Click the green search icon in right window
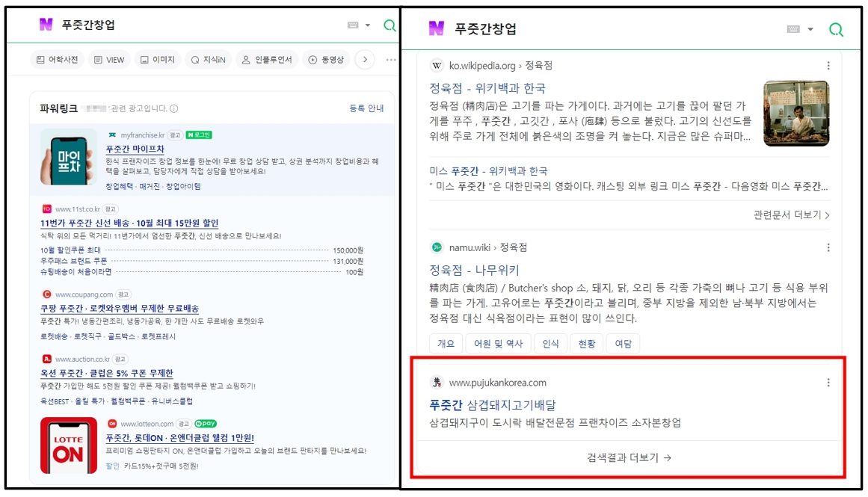Viewport: 868px width, 497px height. click(836, 29)
